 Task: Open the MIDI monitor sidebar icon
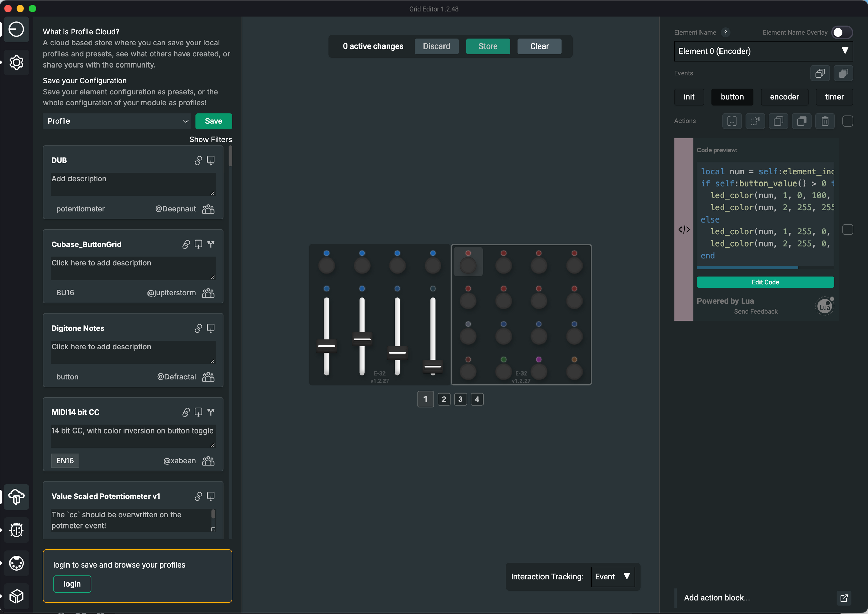point(16,563)
